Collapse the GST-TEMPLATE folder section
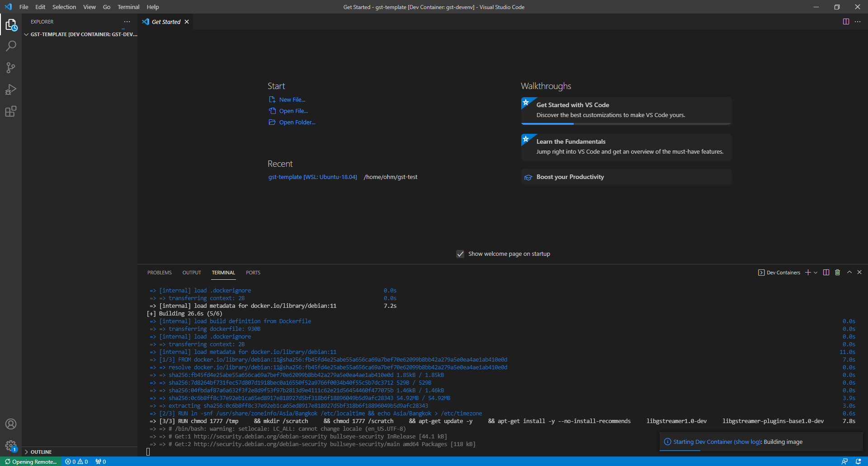This screenshot has height=466, width=868. (x=26, y=34)
